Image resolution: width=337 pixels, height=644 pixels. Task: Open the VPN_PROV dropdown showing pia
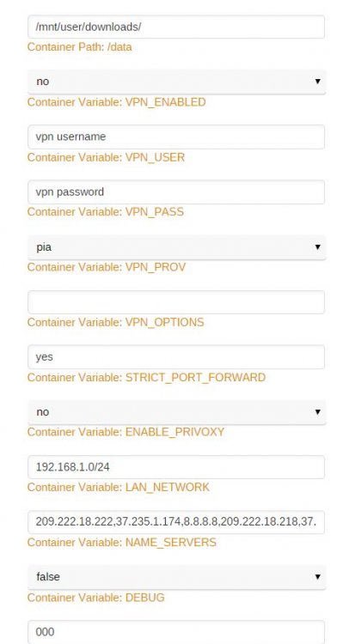point(177,247)
